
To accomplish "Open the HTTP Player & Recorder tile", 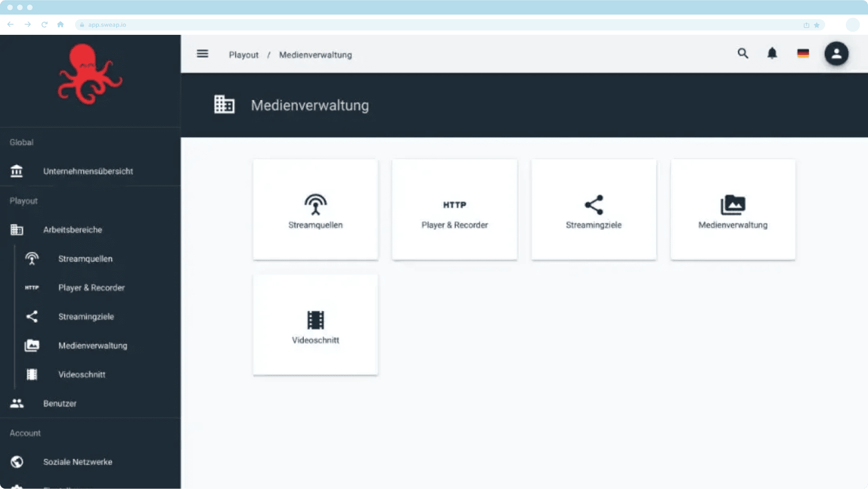I will click(454, 209).
